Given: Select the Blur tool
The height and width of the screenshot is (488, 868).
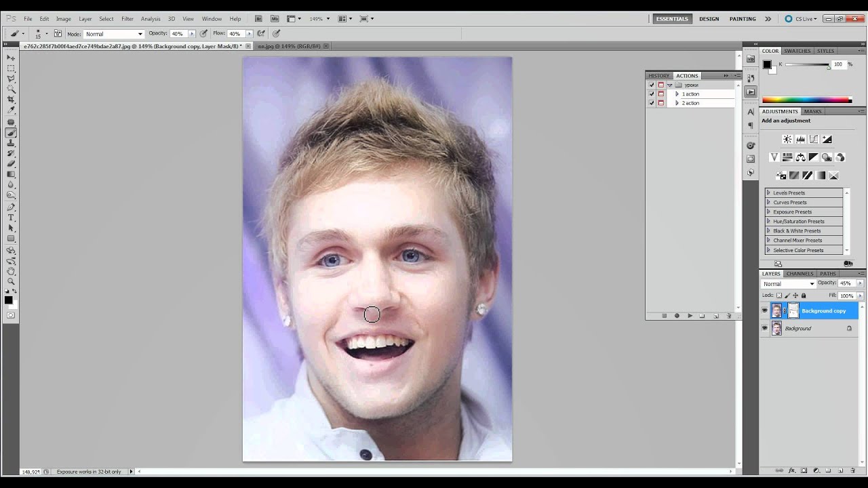Looking at the screenshot, I should [x=11, y=184].
